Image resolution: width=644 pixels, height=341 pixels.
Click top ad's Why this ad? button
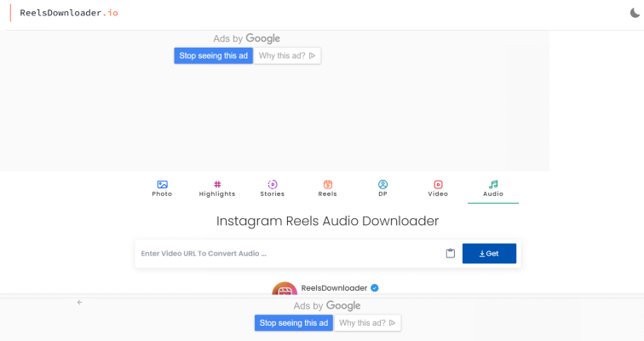click(x=287, y=56)
